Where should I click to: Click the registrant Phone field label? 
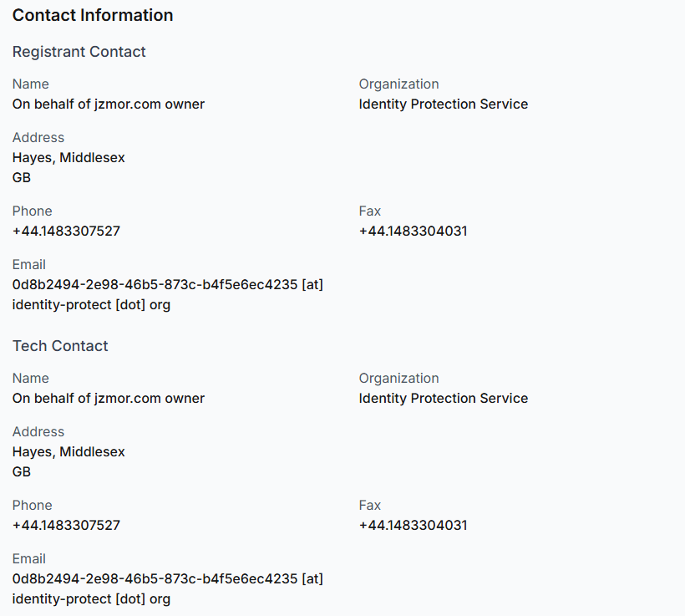tap(32, 211)
